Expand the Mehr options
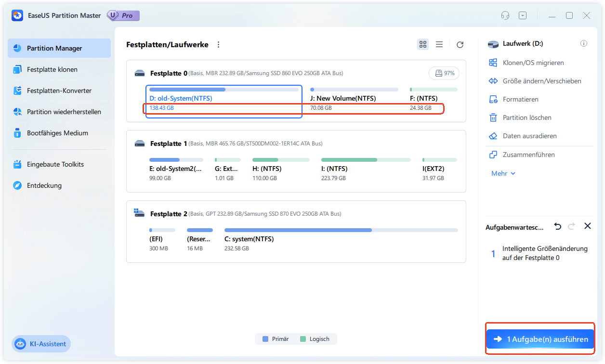The height and width of the screenshot is (364, 605). pos(503,173)
